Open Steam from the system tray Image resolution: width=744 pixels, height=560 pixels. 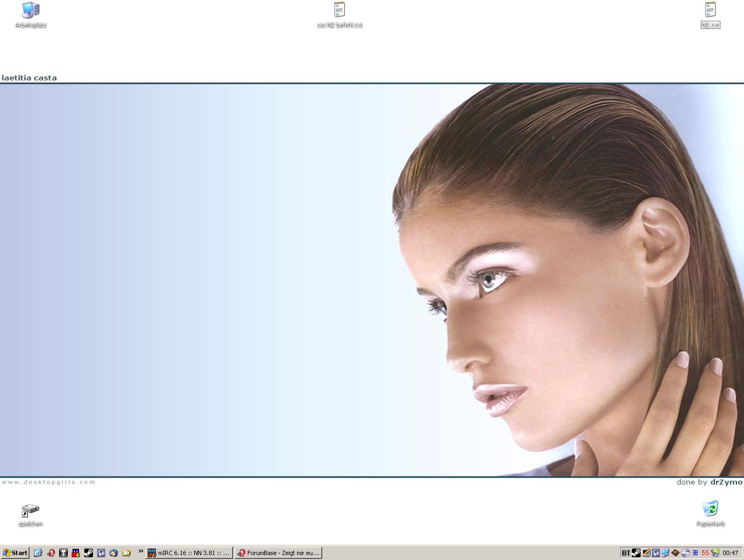coord(636,553)
